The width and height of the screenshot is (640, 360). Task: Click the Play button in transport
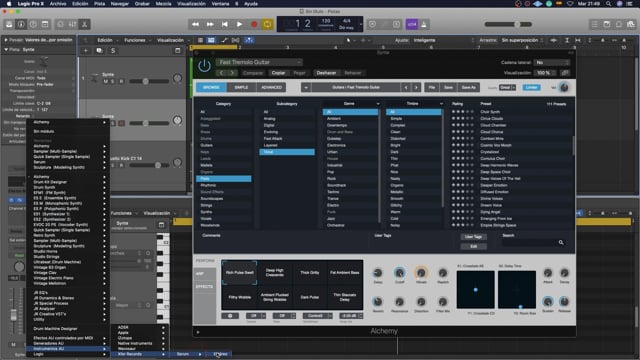click(240, 24)
